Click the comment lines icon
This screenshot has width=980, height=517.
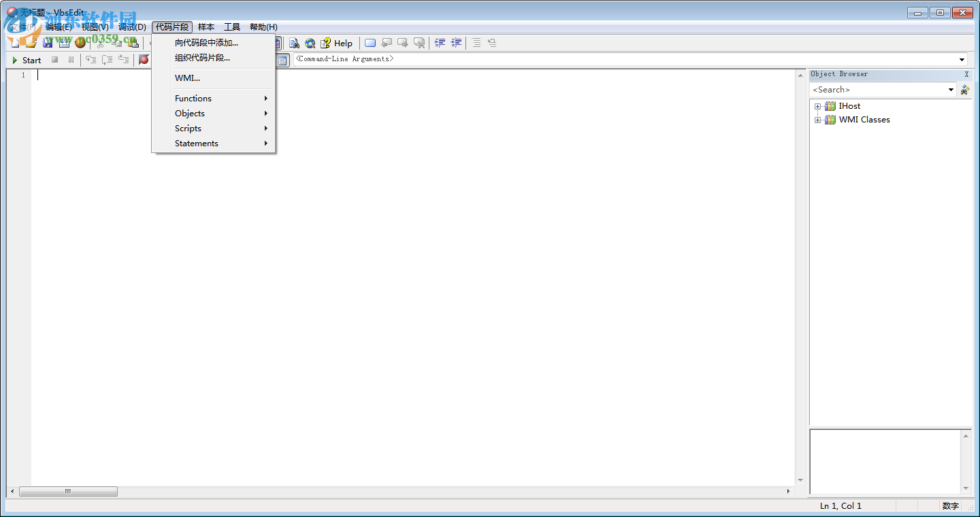point(476,43)
